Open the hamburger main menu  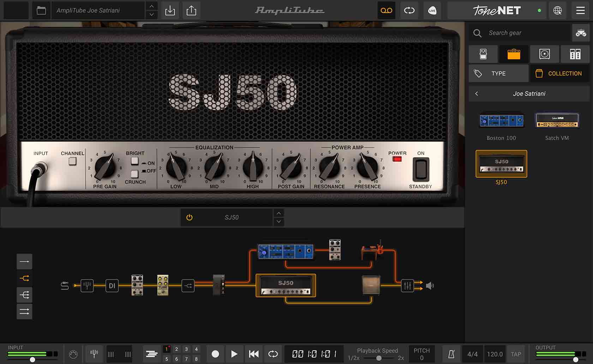click(x=581, y=11)
